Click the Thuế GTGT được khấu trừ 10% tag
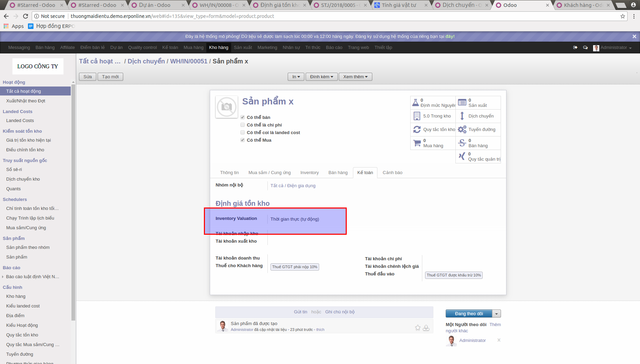 [x=454, y=275]
